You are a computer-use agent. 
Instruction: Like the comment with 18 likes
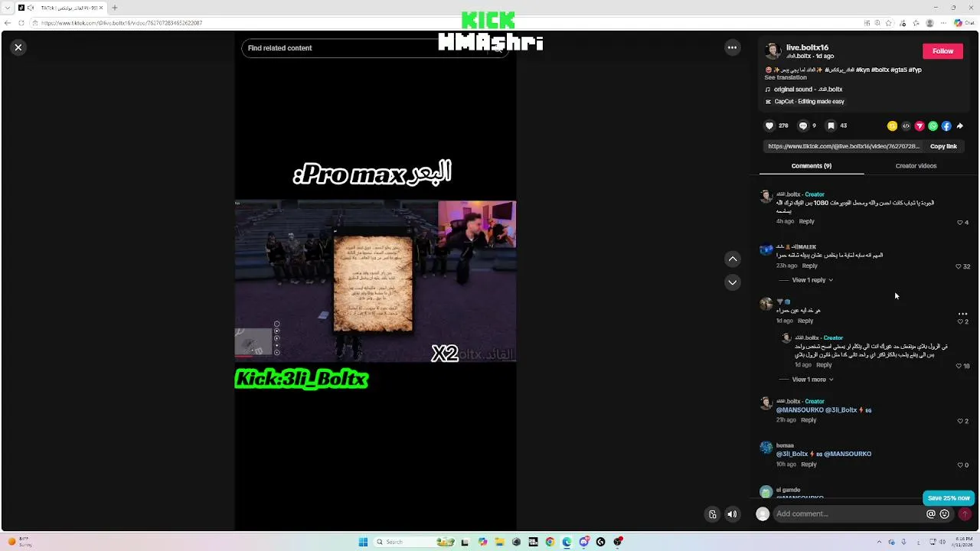click(x=959, y=366)
